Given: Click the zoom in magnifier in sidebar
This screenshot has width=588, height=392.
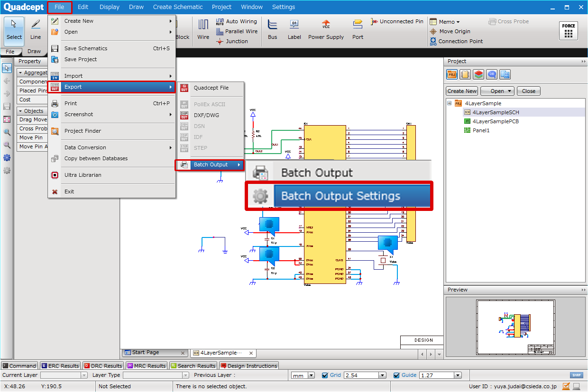Looking at the screenshot, I should 7,132.
